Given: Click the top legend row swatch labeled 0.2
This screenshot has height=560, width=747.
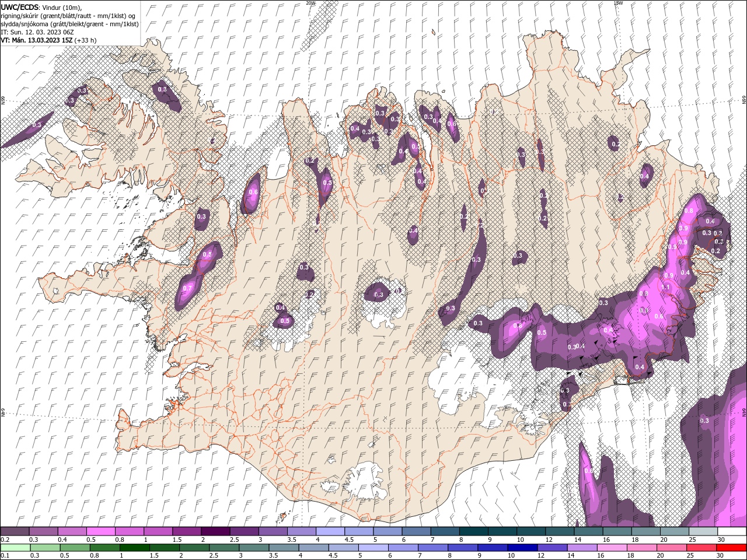Looking at the screenshot, I should click(x=15, y=531).
